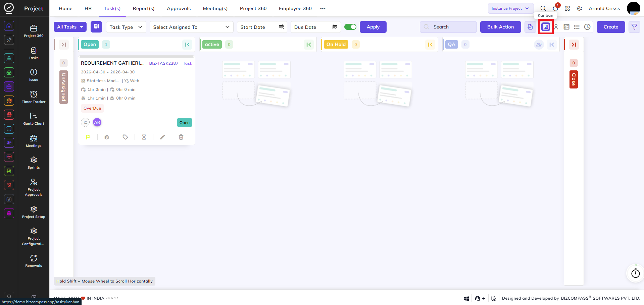The height and width of the screenshot is (305, 644).
Task: Expand the Task Type dropdown
Action: click(126, 27)
